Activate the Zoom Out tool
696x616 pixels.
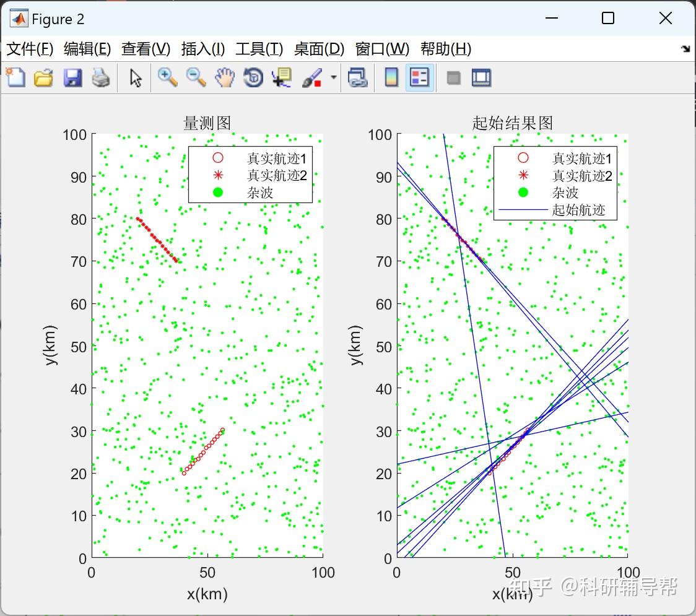[x=195, y=77]
